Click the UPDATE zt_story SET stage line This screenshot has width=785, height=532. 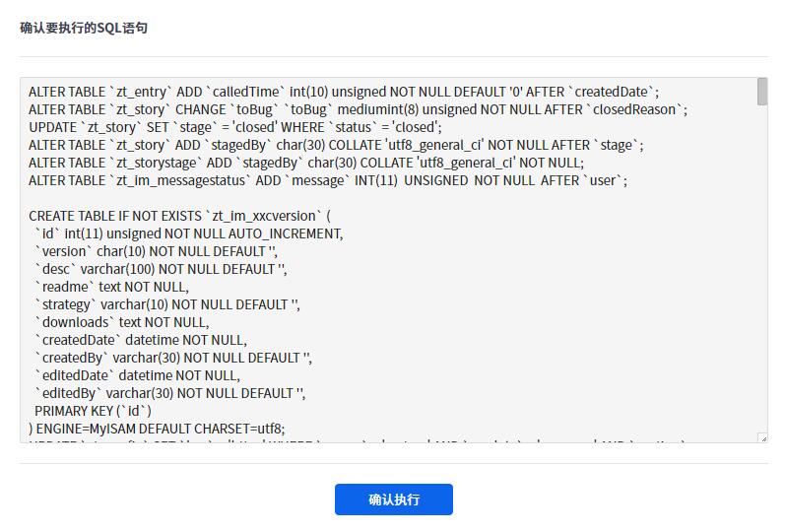(234, 127)
